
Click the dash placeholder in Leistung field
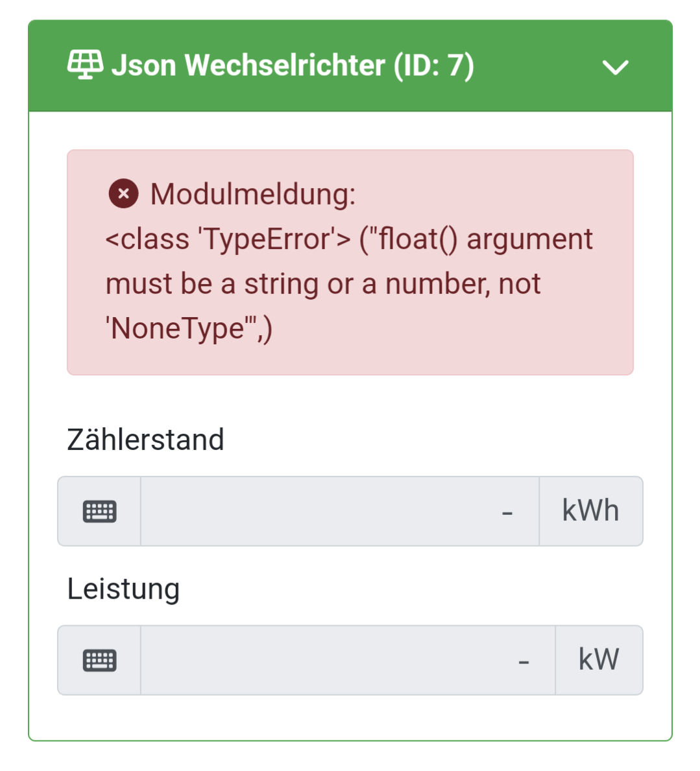pyautogui.click(x=524, y=662)
